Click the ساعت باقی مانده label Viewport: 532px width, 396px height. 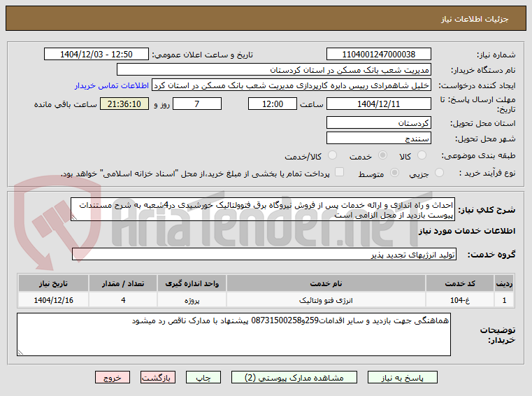(x=66, y=104)
